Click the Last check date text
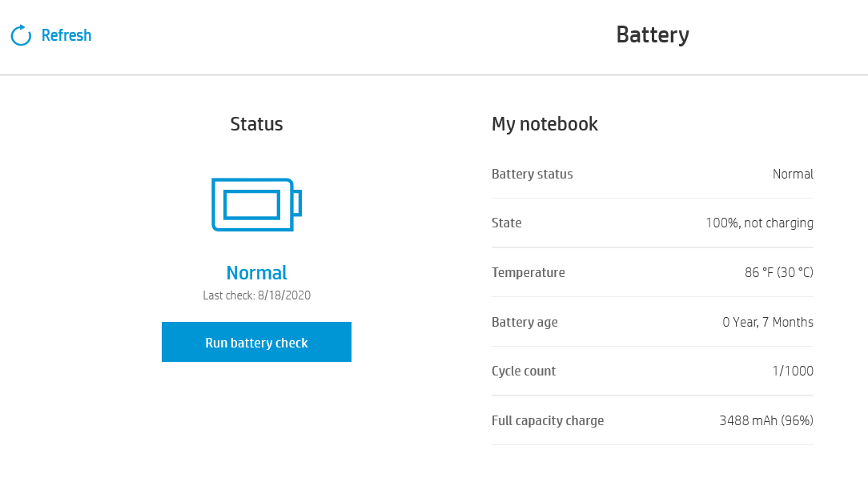 click(256, 295)
